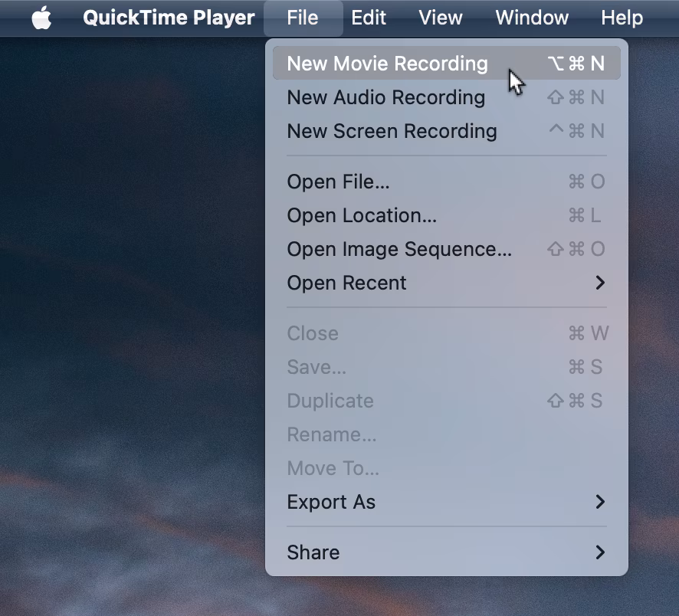
Task: Open the Apple menu
Action: (41, 18)
